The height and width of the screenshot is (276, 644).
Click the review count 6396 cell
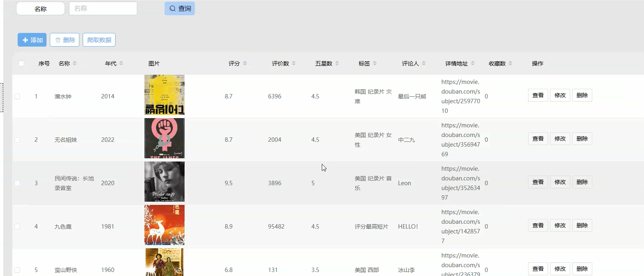pyautogui.click(x=274, y=96)
